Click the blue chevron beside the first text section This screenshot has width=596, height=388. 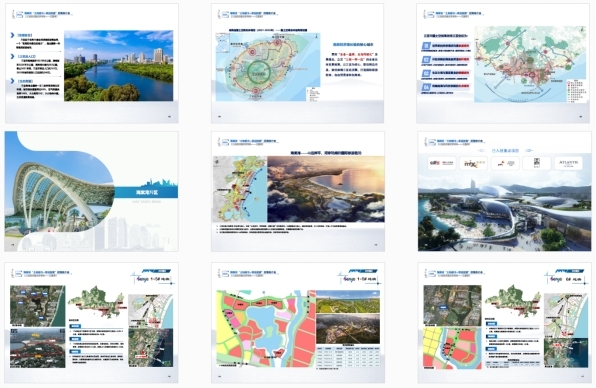click(x=13, y=35)
